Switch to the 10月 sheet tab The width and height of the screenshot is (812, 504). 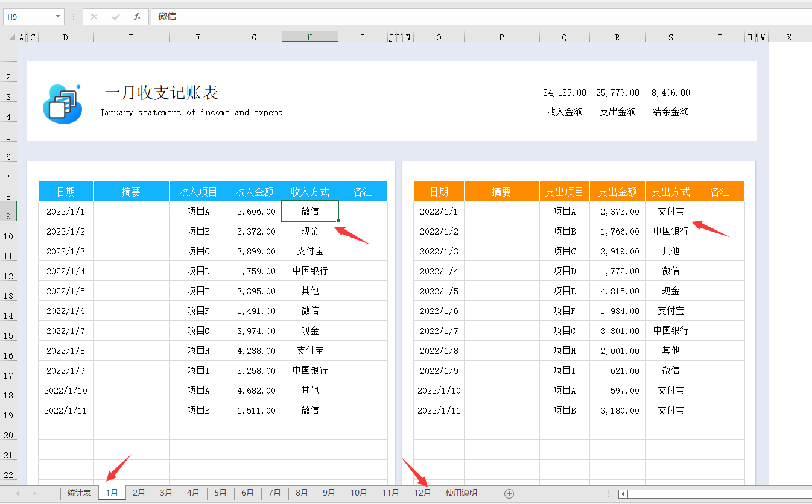(358, 493)
